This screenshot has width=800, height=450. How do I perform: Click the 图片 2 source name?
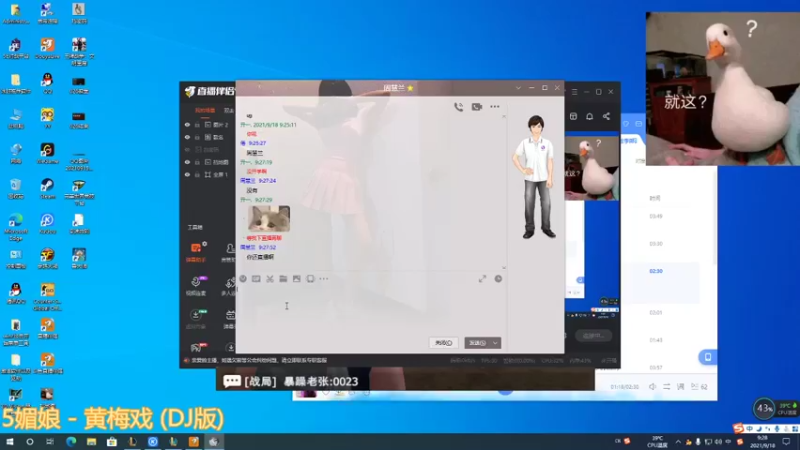coord(220,124)
